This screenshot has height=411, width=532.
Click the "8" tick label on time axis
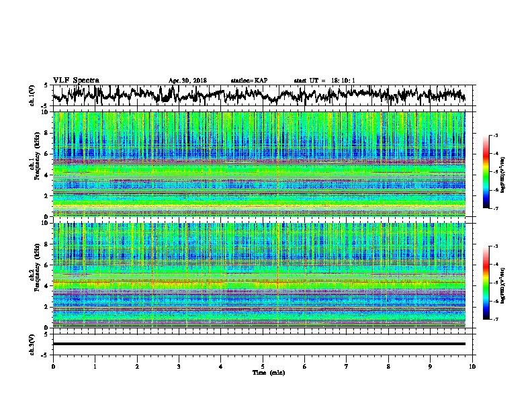pos(388,367)
